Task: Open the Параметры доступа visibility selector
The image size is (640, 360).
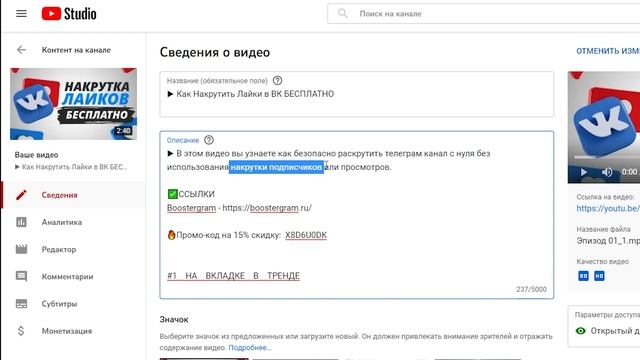Action: tap(604, 326)
